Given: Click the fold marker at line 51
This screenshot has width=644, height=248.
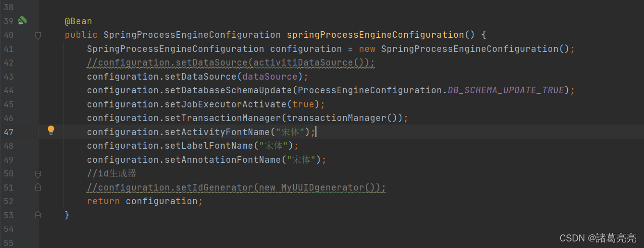Looking at the screenshot, I should [38, 187].
